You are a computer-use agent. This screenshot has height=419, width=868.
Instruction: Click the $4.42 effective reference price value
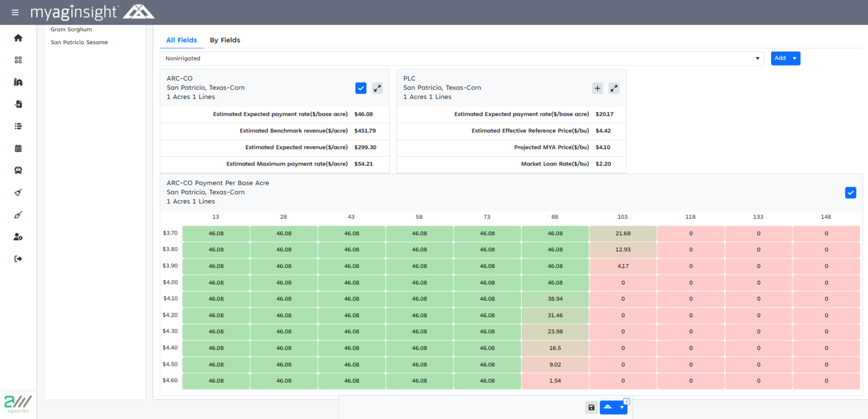click(603, 131)
